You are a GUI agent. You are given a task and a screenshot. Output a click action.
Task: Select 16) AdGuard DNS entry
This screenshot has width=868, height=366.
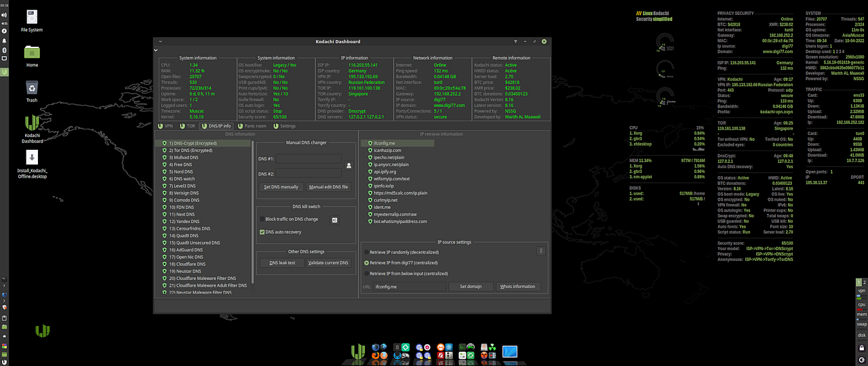(x=203, y=249)
